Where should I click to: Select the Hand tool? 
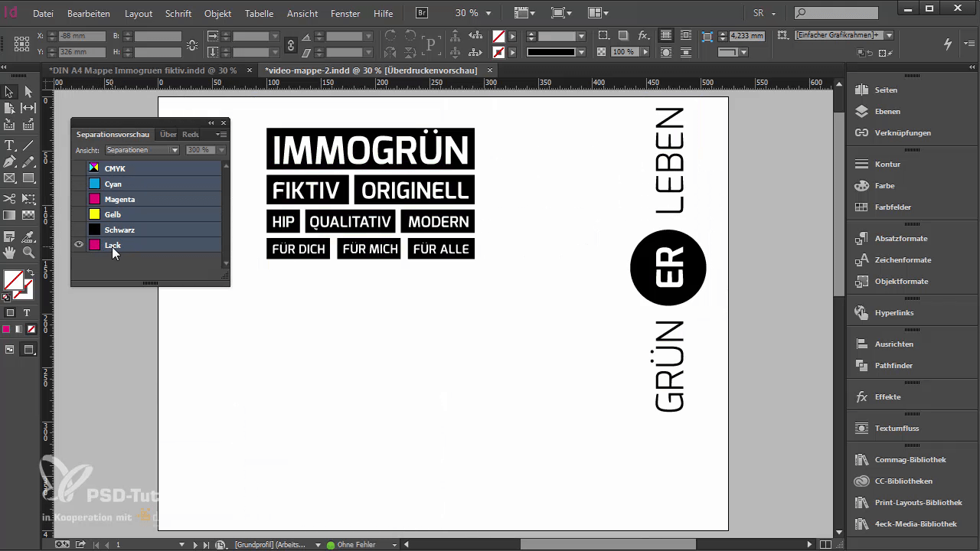pos(9,253)
